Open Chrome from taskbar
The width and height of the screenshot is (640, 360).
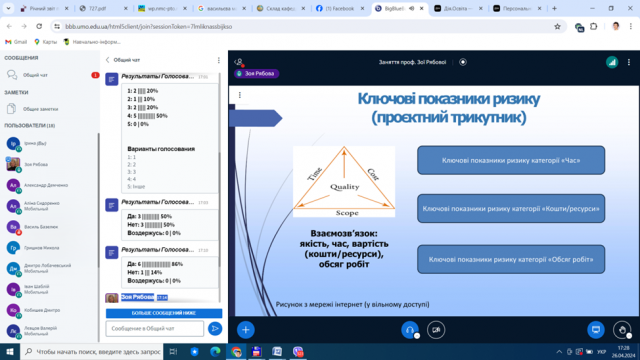coord(236,351)
